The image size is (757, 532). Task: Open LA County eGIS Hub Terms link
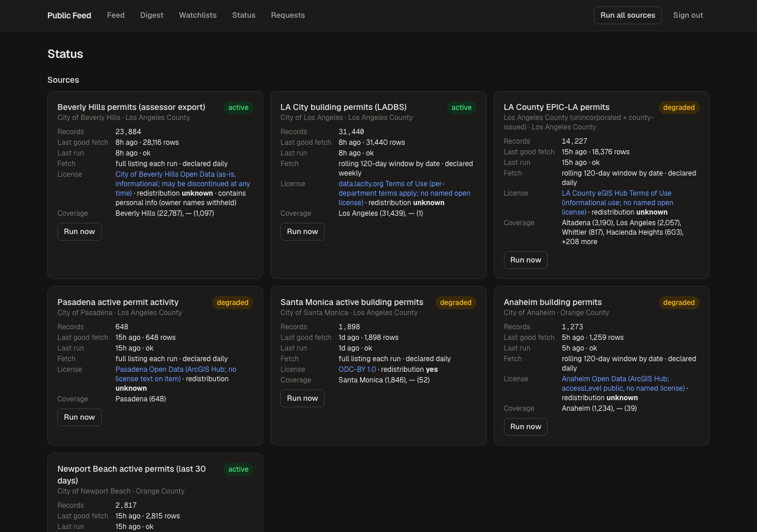(617, 203)
